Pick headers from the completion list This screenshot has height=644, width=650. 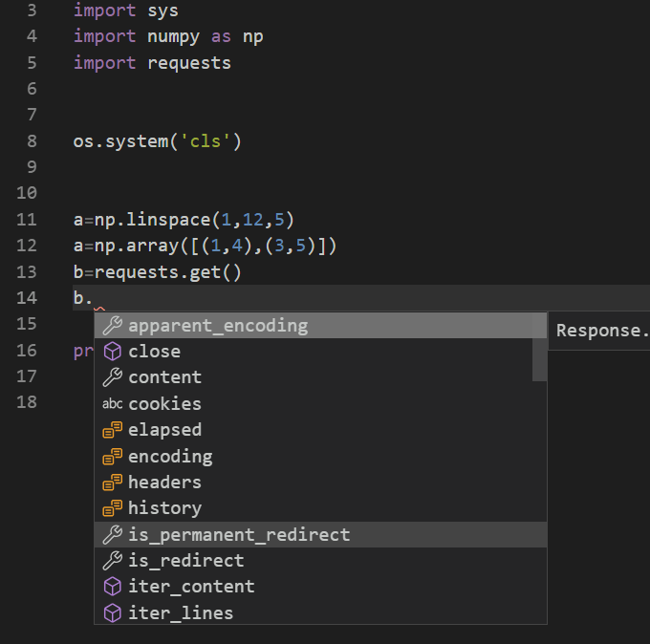(320, 483)
